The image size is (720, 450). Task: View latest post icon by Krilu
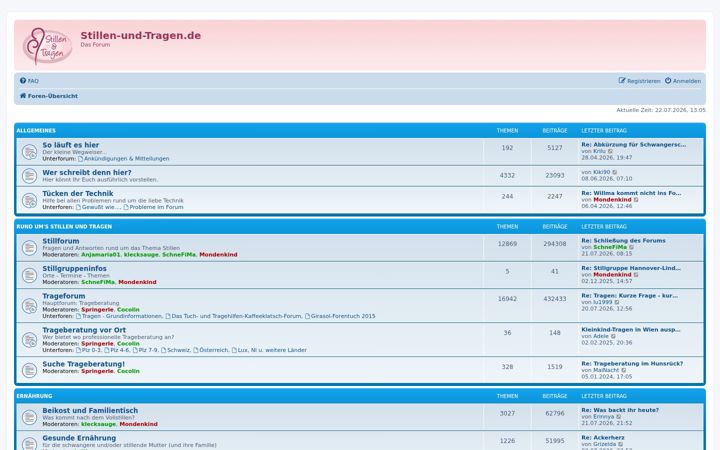coord(610,151)
